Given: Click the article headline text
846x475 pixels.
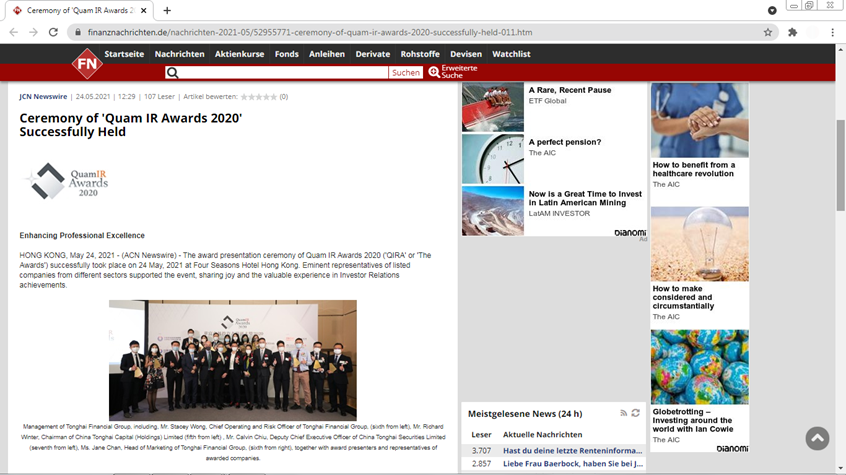Looking at the screenshot, I should (x=131, y=125).
